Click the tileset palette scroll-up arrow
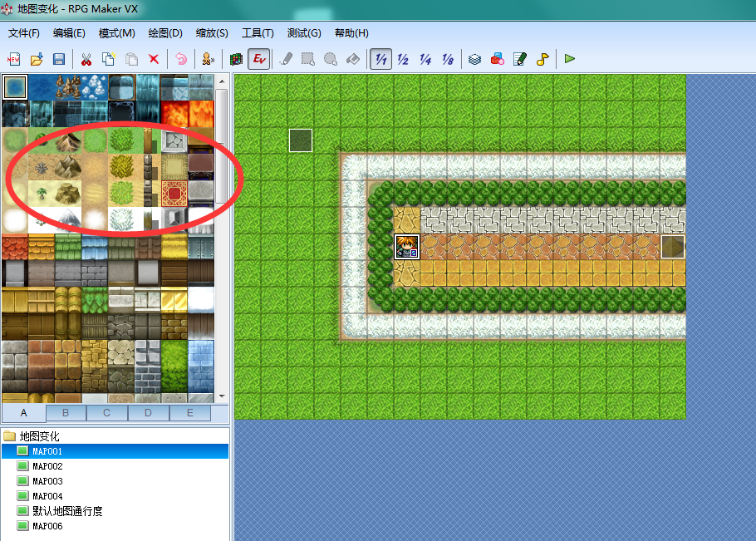This screenshot has width=756, height=541. [222, 81]
